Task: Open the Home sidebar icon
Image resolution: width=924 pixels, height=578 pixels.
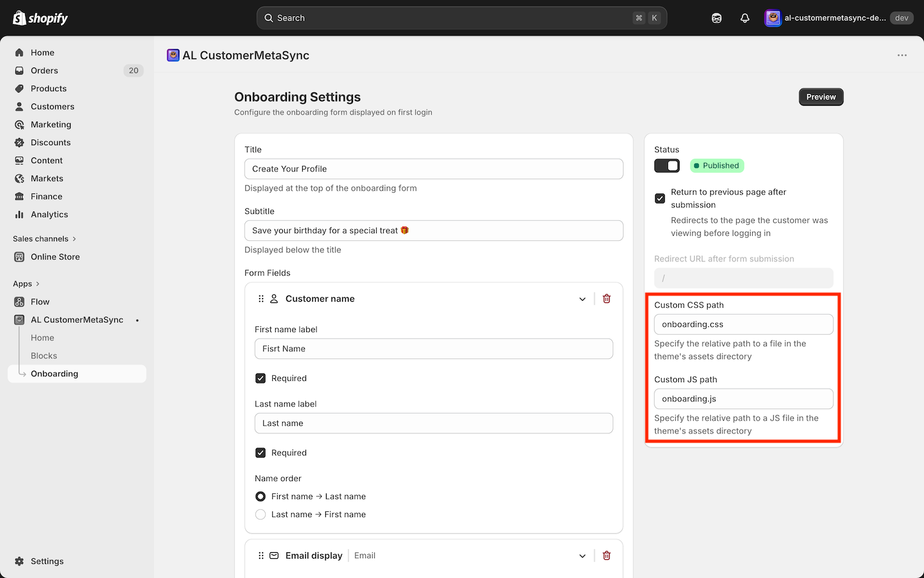Action: coord(19,53)
